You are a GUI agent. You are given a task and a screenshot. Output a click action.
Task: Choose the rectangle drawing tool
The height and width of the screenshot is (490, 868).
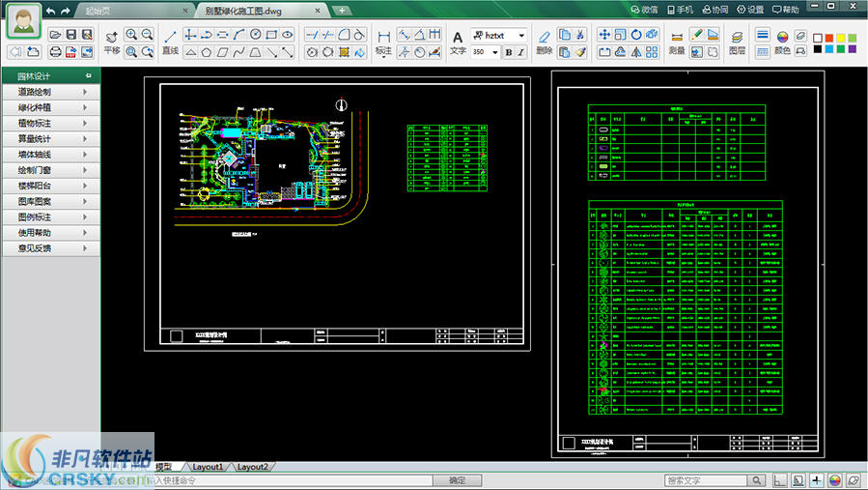(x=271, y=35)
